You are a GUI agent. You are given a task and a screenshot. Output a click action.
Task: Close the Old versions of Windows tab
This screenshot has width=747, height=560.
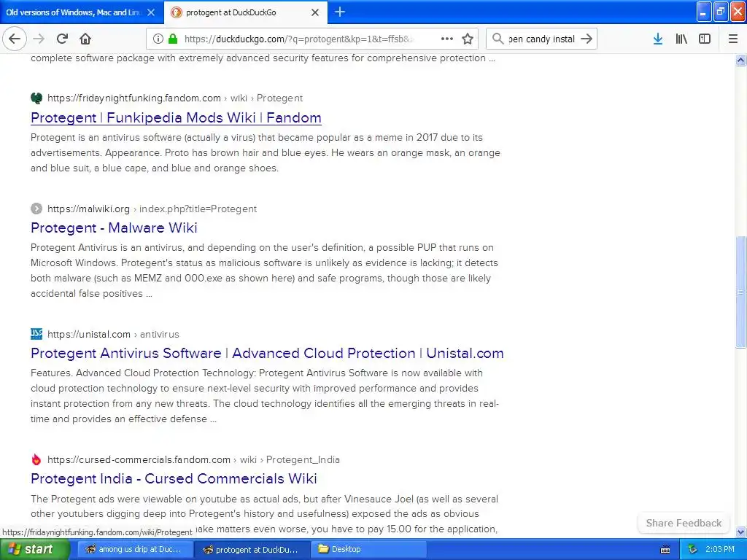coord(151,12)
